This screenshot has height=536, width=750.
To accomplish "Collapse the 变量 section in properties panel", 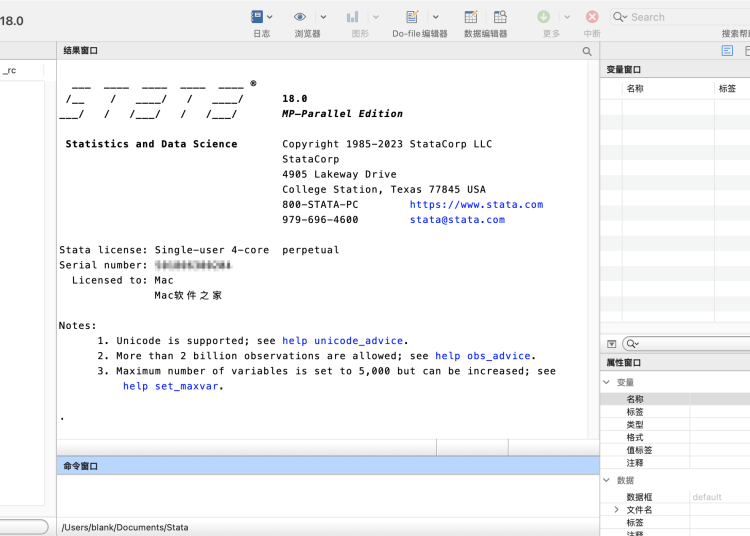I will tap(606, 382).
